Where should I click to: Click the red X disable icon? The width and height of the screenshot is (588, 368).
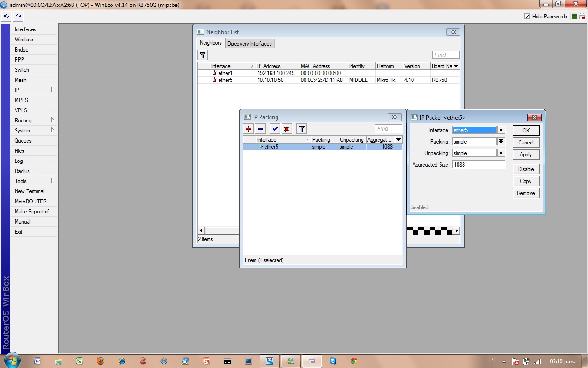(287, 129)
